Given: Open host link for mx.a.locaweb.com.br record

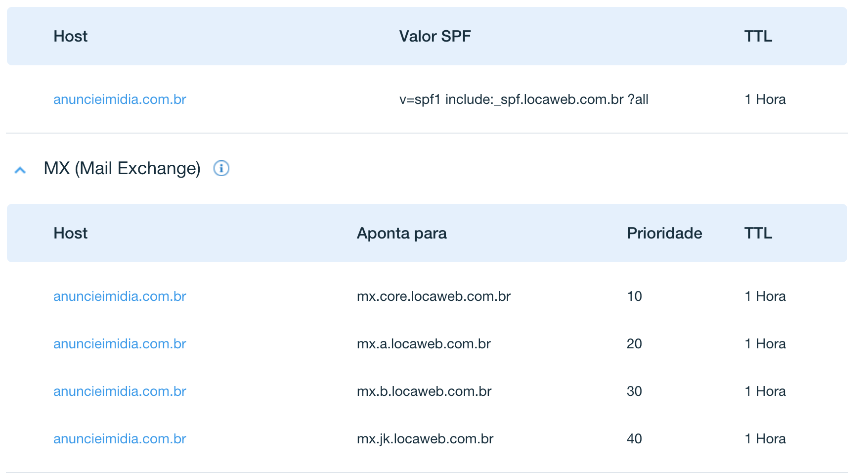Looking at the screenshot, I should click(120, 344).
